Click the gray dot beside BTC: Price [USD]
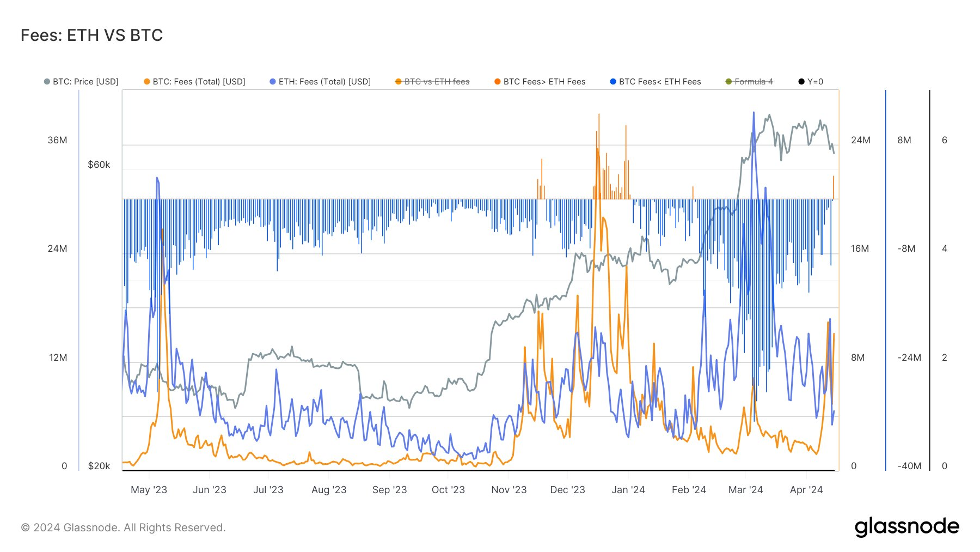Viewport: 980px width, 552px height. tap(47, 82)
